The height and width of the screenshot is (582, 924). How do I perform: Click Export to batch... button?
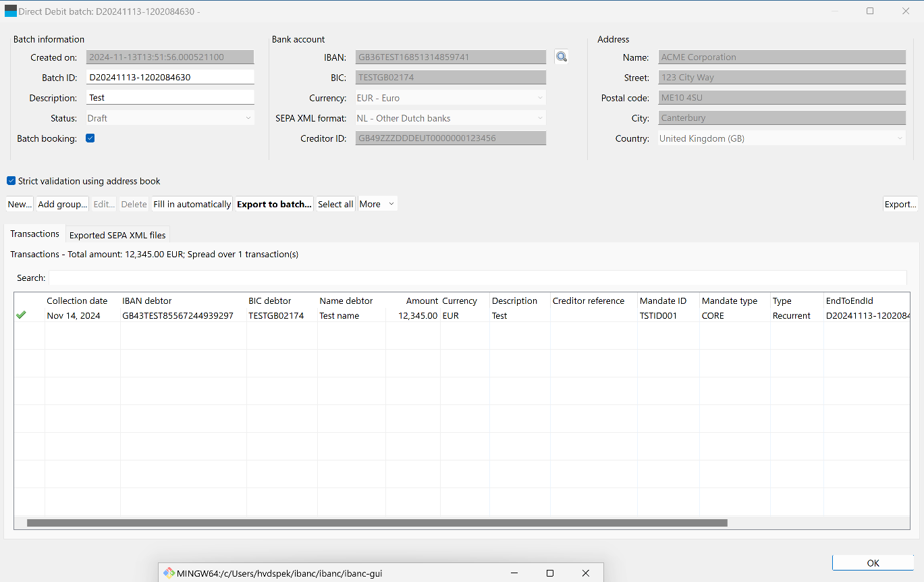[274, 204]
